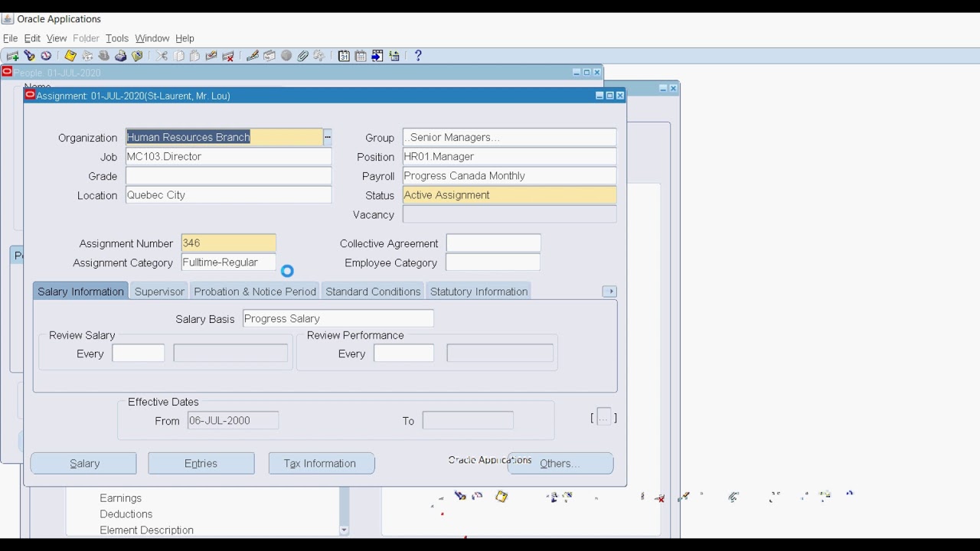The width and height of the screenshot is (980, 551).
Task: Click the Effective Dates To field
Action: 468,421
